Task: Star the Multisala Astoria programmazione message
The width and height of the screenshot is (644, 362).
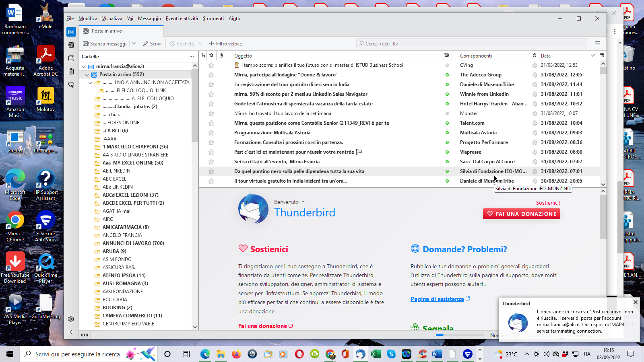Action: pos(211,133)
